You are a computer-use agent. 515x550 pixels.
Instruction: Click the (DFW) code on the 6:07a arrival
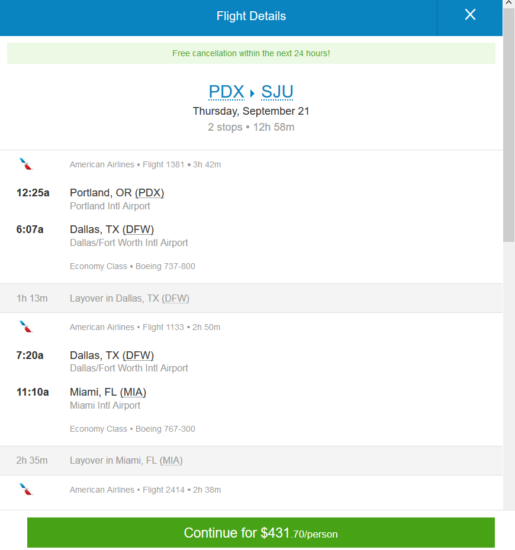coord(138,229)
